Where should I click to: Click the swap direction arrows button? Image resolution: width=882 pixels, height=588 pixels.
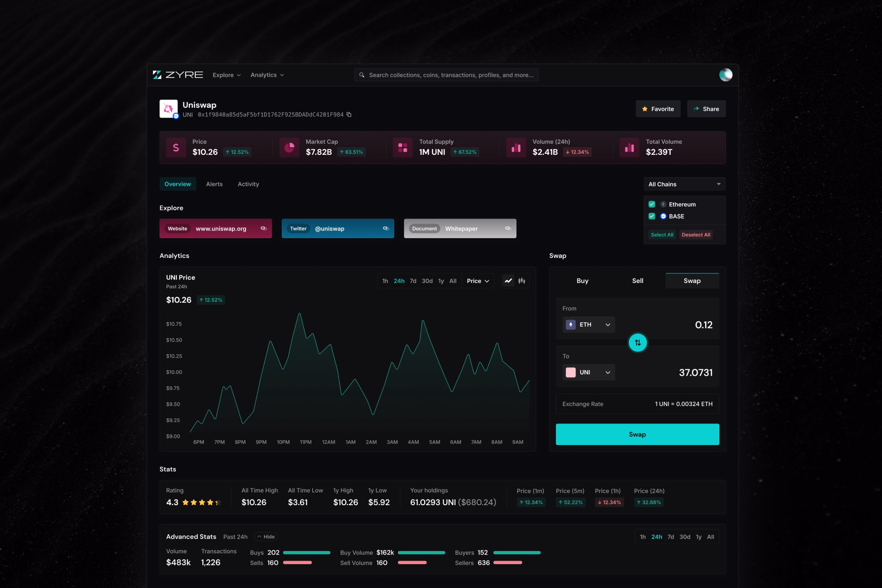click(x=637, y=342)
